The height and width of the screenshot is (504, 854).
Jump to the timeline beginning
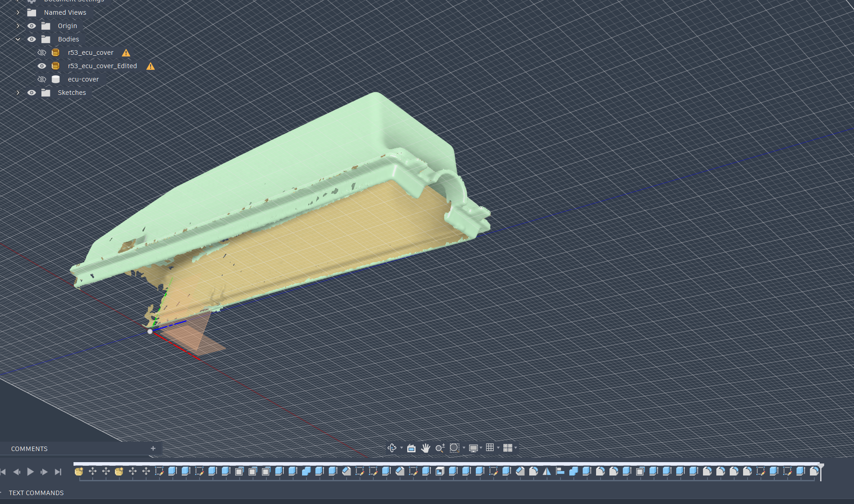point(4,471)
